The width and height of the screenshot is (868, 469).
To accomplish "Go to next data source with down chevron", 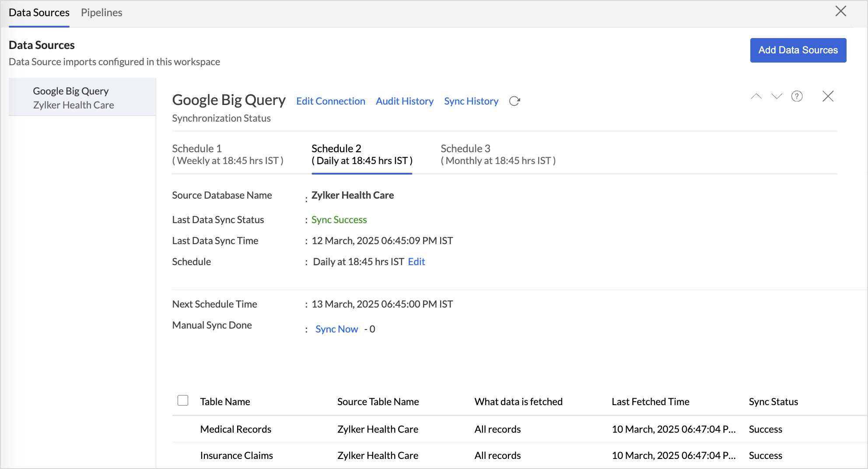I will coord(777,96).
